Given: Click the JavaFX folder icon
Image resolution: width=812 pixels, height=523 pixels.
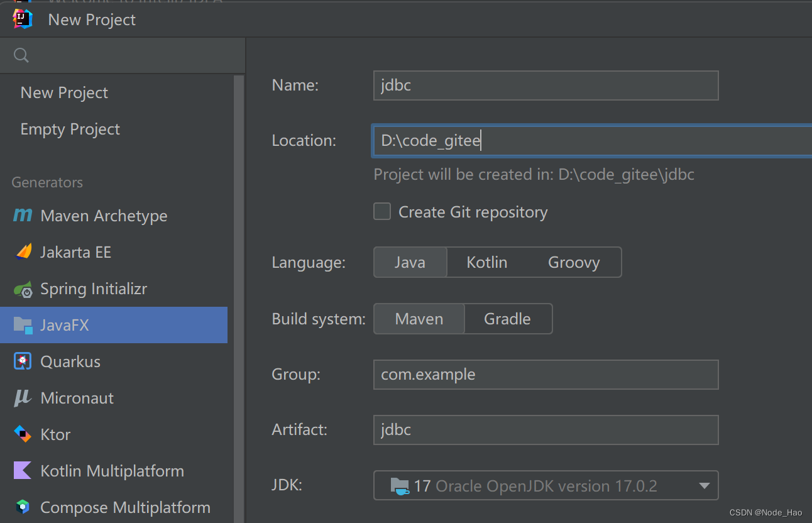Looking at the screenshot, I should tap(23, 325).
